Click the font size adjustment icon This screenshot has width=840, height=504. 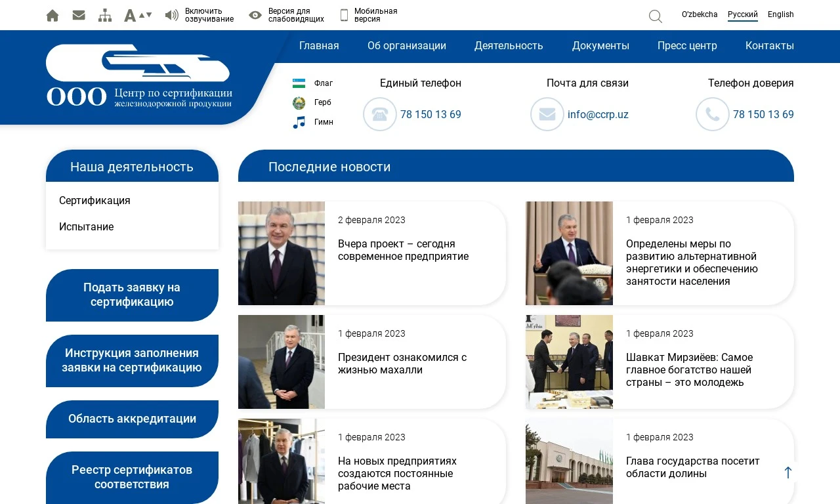tap(137, 15)
